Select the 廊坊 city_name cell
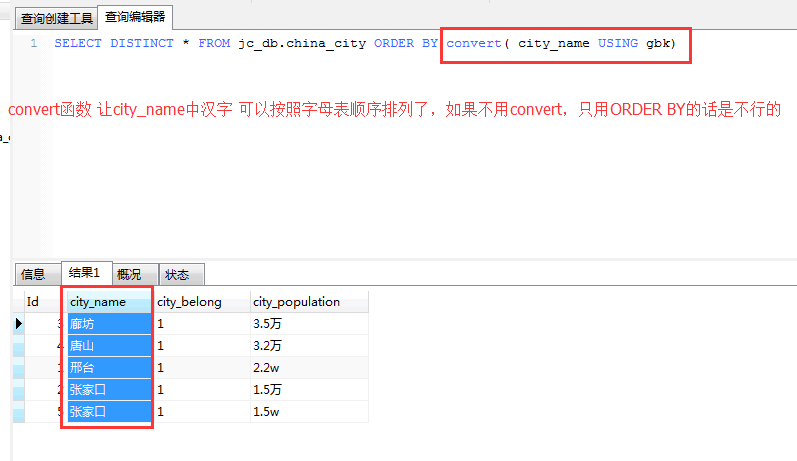 [x=109, y=324]
